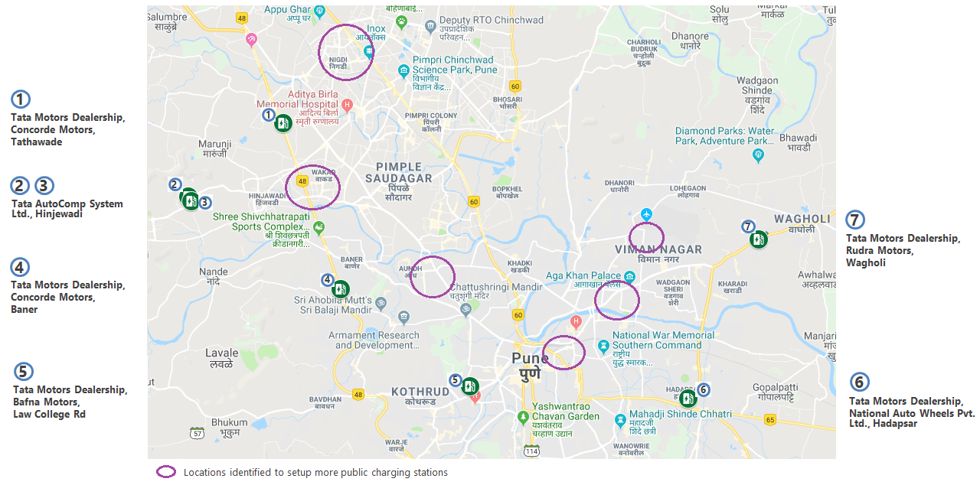Select the National War Memorial marker
980x485 pixels.
[x=603, y=346]
